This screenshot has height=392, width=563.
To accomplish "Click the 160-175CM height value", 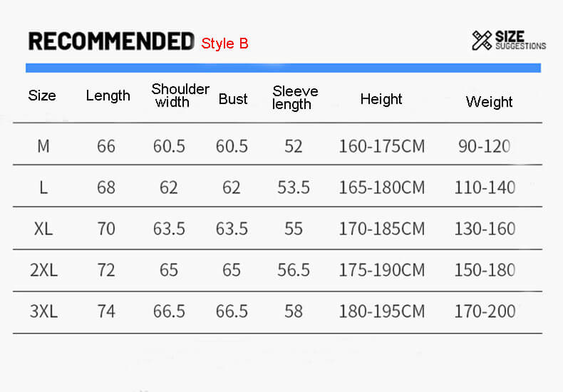I will tap(381, 146).
